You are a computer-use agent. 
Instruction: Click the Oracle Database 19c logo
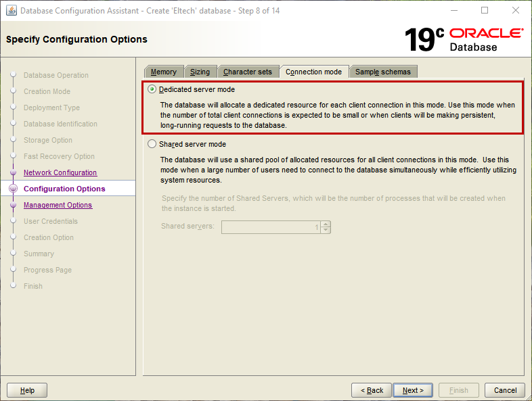(x=464, y=40)
